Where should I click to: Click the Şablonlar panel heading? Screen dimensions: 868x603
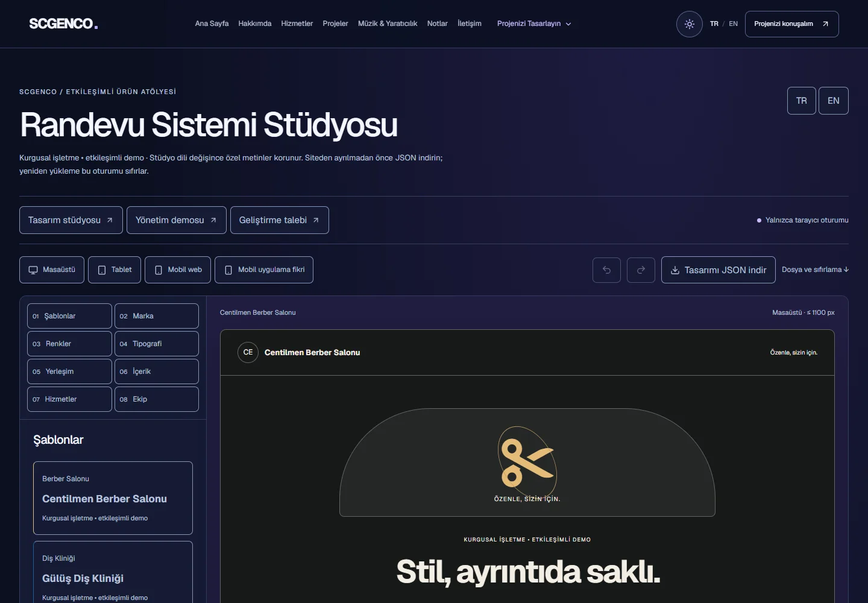click(x=58, y=440)
